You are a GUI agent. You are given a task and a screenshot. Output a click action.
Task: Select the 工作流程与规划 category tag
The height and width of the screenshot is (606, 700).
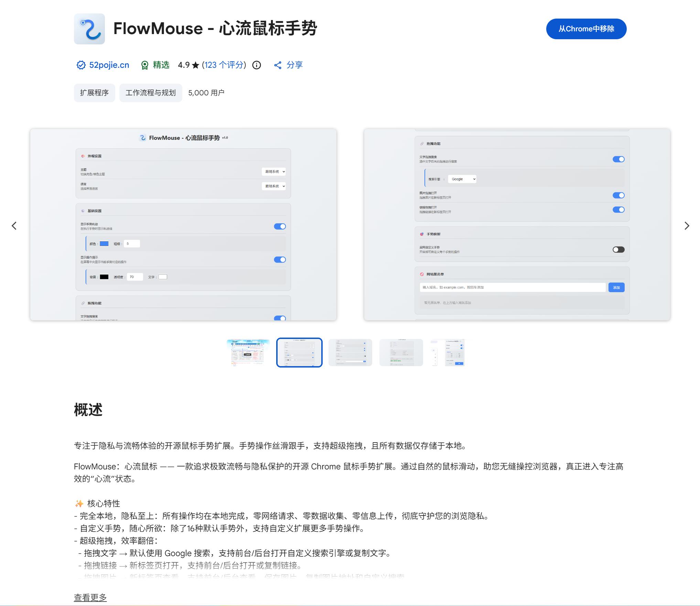tap(150, 93)
